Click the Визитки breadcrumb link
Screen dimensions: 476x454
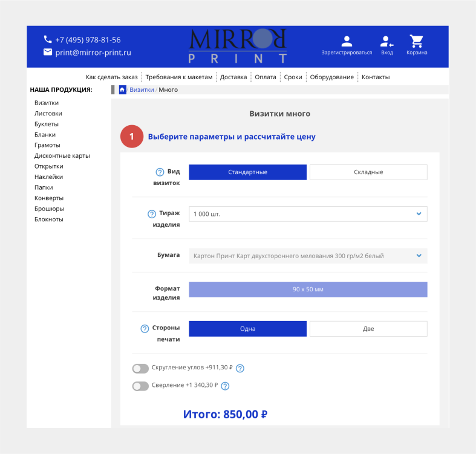coord(142,89)
